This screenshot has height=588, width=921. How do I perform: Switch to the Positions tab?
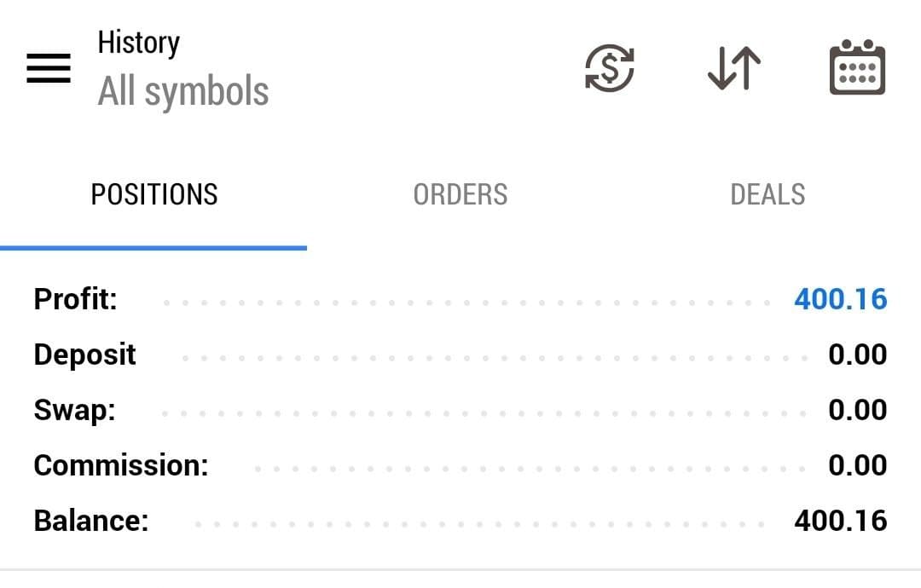click(154, 195)
